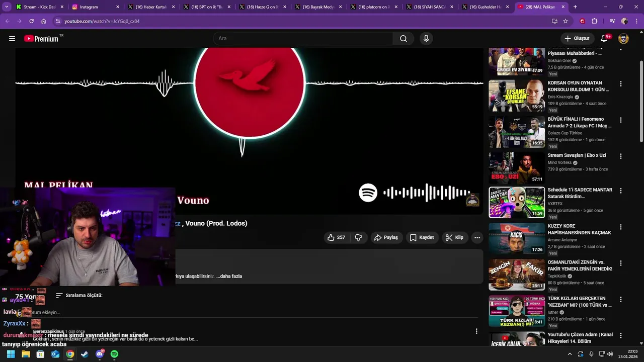644x362 pixels.
Task: Open the YouTube notifications bell
Action: click(x=605, y=38)
